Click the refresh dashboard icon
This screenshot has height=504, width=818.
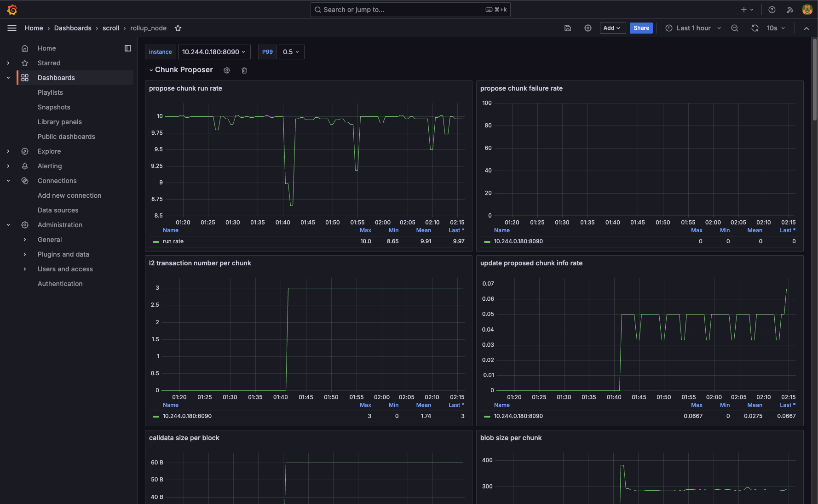click(x=755, y=28)
